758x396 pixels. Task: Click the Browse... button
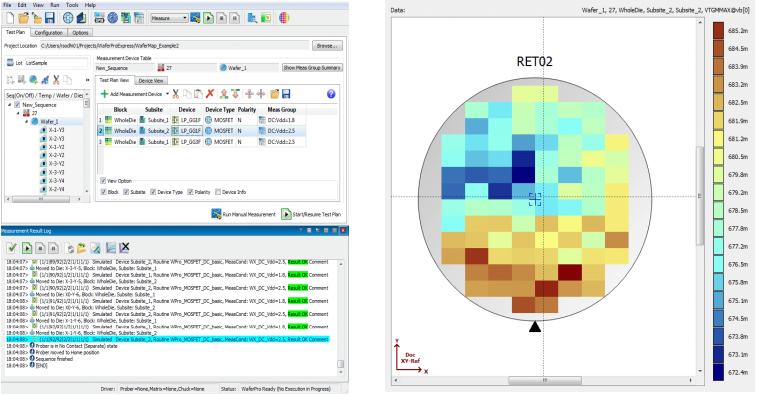(x=327, y=45)
